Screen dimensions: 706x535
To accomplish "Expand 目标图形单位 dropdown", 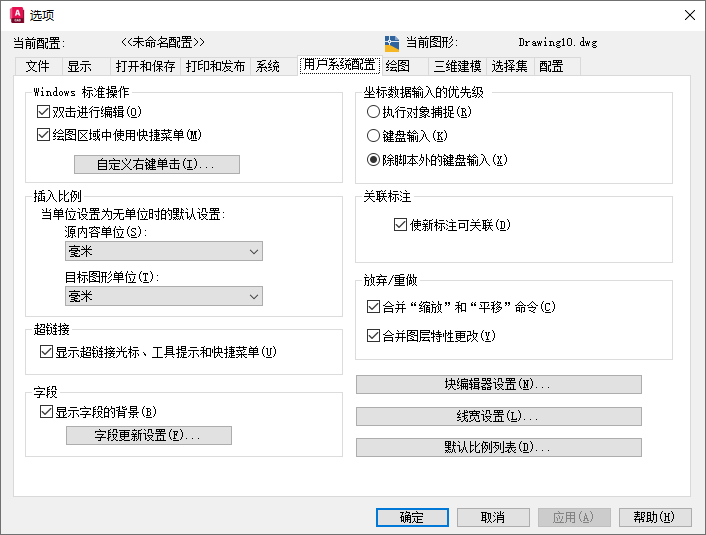I will [164, 296].
